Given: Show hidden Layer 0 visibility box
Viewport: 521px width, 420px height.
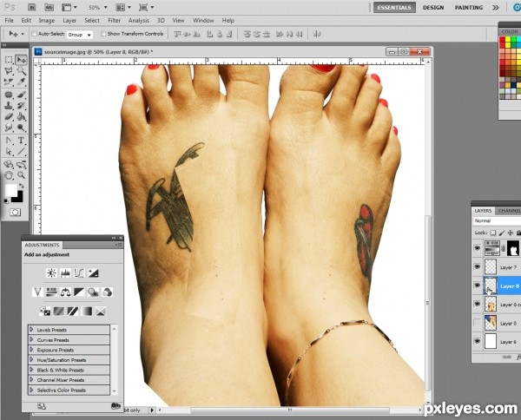Looking at the screenshot, I should pos(477,323).
